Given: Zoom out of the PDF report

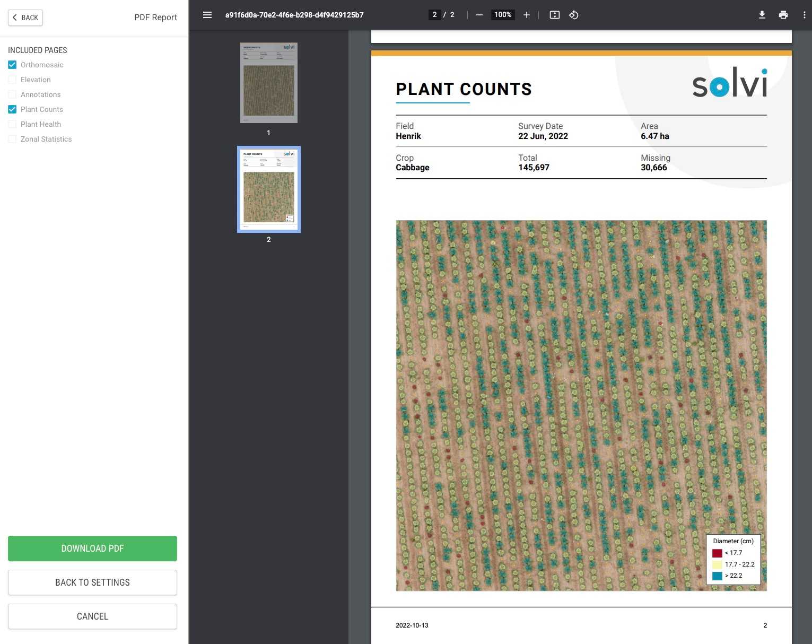Looking at the screenshot, I should point(479,15).
